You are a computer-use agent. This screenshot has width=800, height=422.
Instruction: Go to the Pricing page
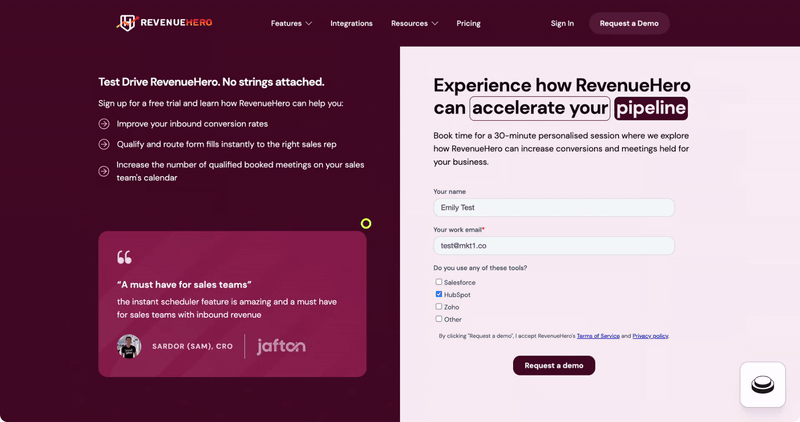[468, 23]
